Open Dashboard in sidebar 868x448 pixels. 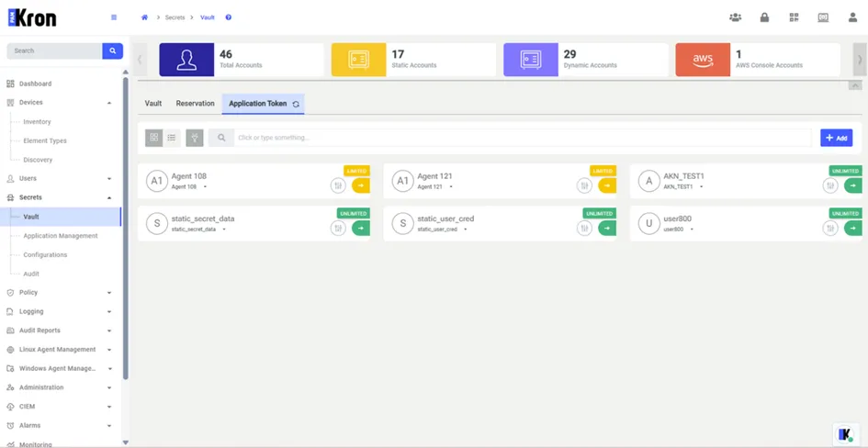pyautogui.click(x=36, y=84)
